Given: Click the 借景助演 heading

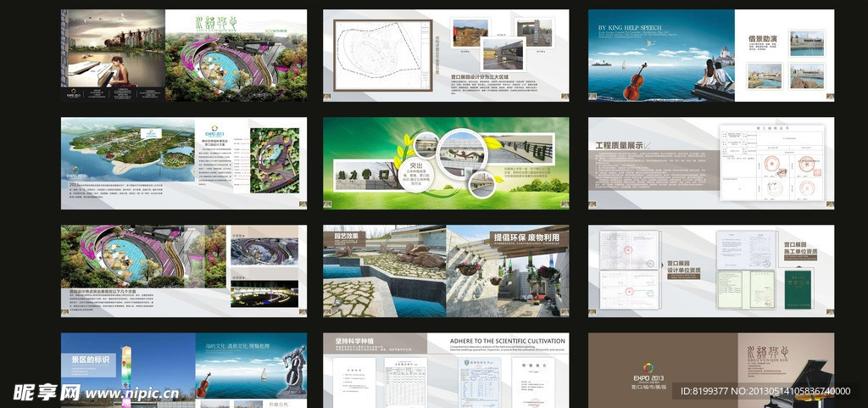Looking at the screenshot, I should (765, 40).
